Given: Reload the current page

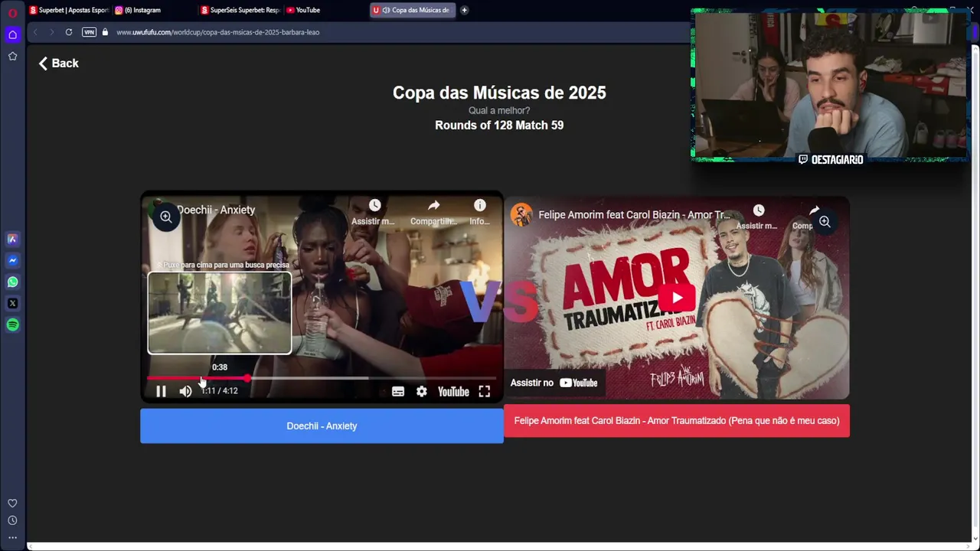Looking at the screenshot, I should pos(69,32).
